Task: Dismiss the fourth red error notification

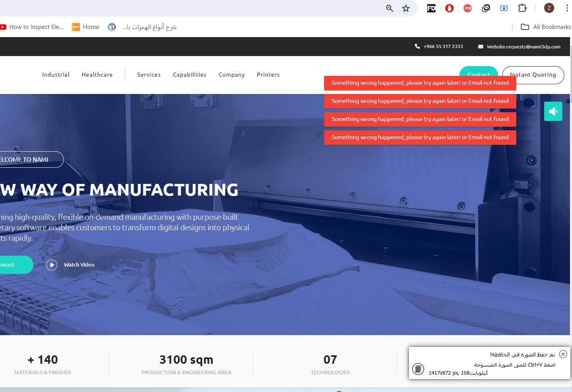Action: point(420,137)
